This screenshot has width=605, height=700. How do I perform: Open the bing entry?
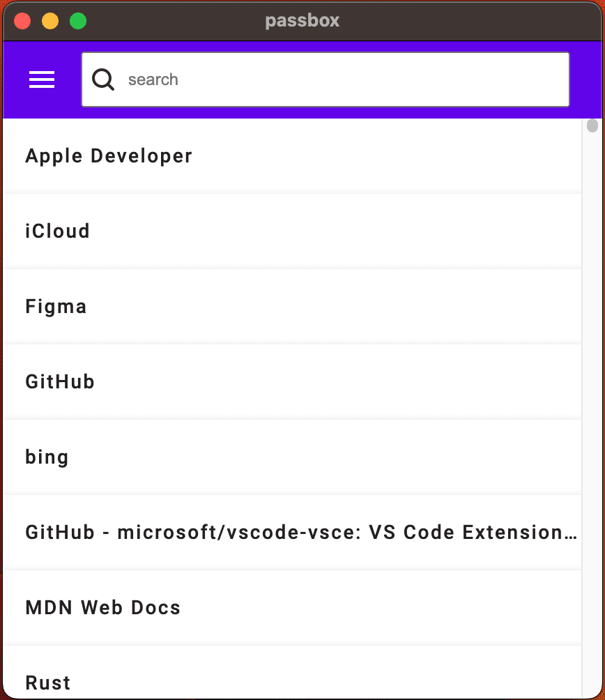click(x=292, y=457)
